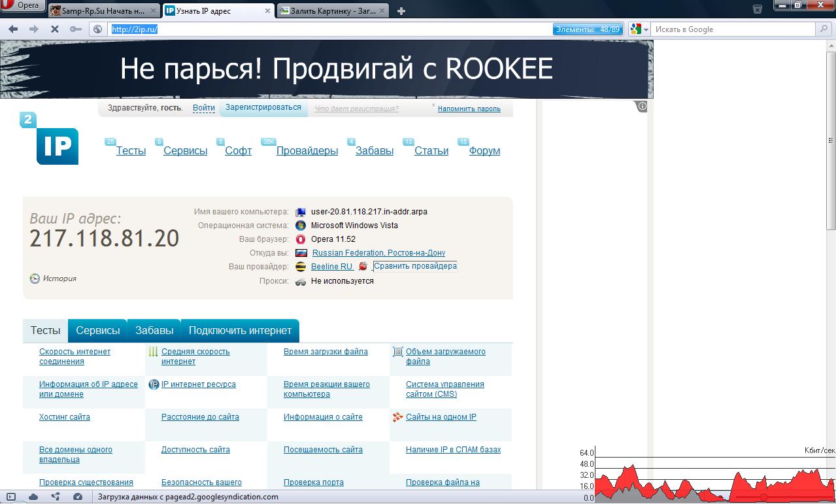
Task: Open the password wand key icon
Action: (76, 29)
